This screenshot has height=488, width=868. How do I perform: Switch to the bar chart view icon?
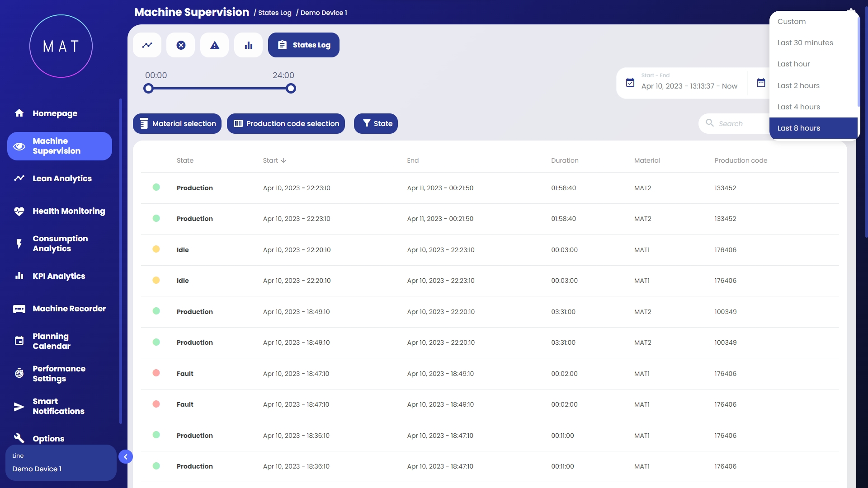(248, 45)
